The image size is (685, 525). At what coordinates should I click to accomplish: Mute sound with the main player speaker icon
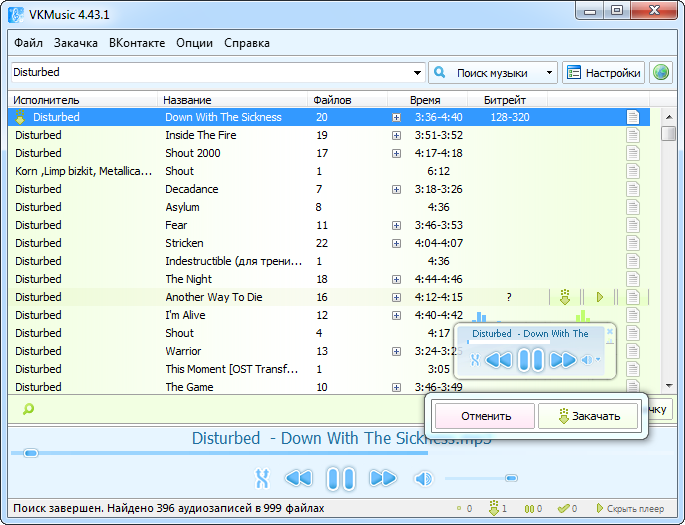coord(423,479)
